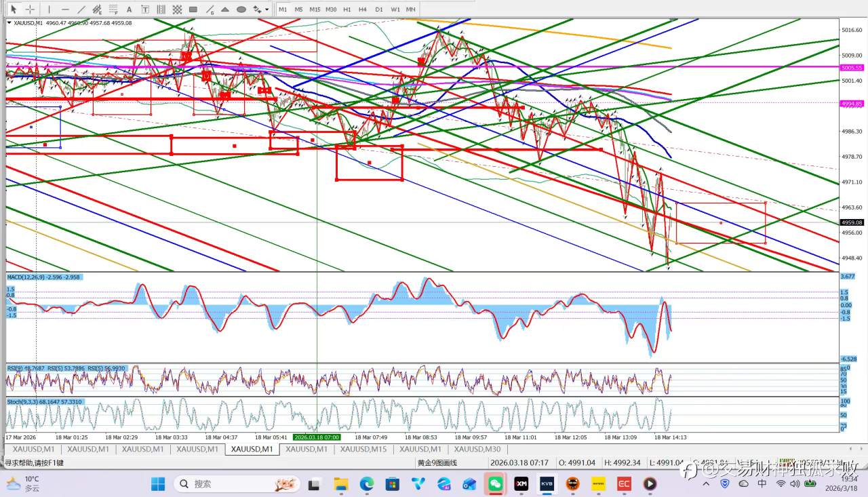Image resolution: width=868 pixels, height=497 pixels.
Task: Choose the Rectangle shape tool
Action: 193,9
